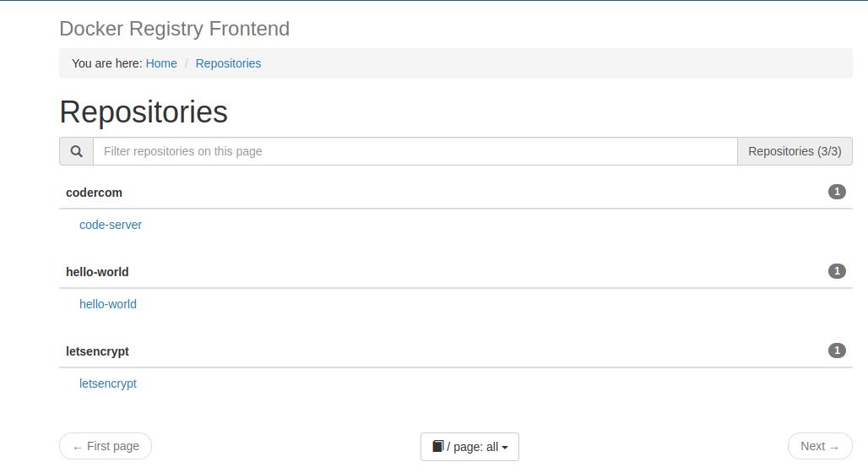Viewport: 868px width, 473px height.
Task: Select the codercom namespace heading
Action: pos(94,193)
